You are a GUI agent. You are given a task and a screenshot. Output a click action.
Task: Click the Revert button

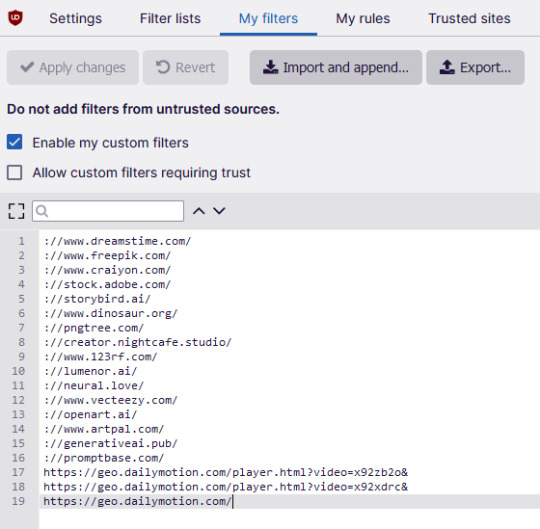pos(186,68)
